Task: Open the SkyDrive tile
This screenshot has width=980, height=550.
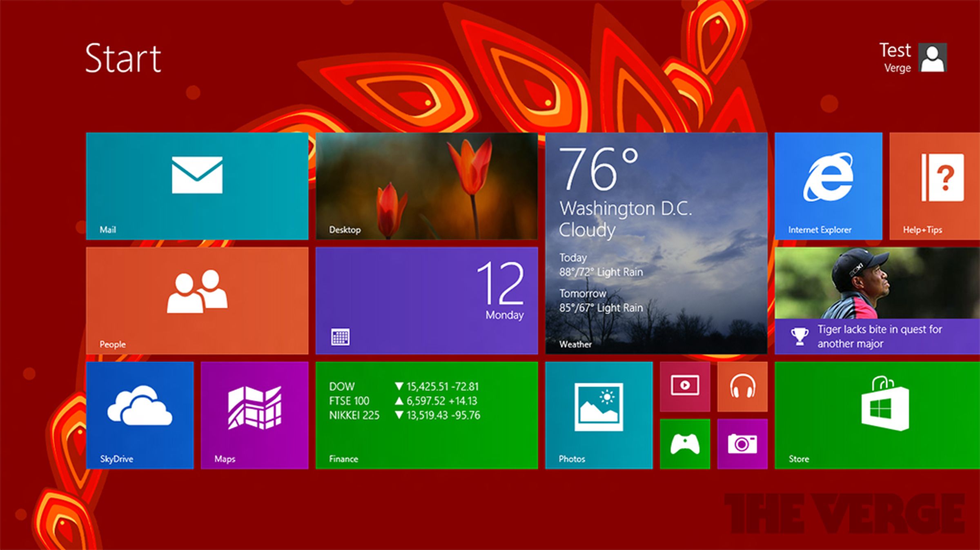Action: coord(140,415)
